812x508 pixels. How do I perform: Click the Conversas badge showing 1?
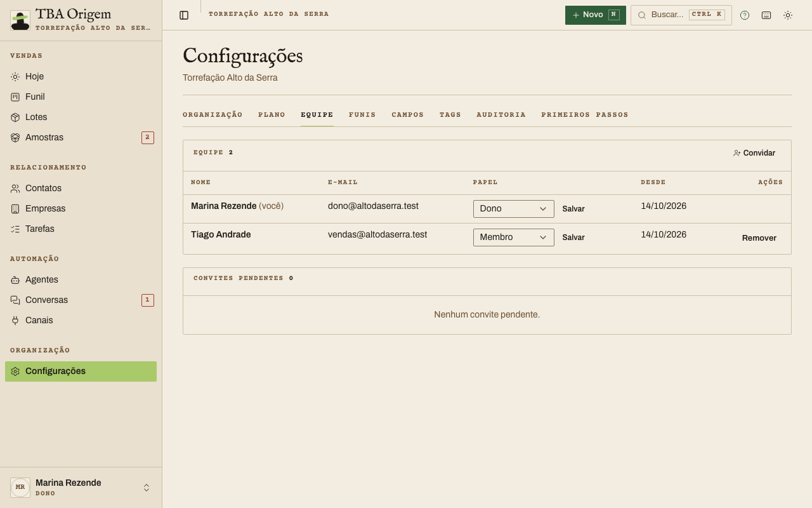148,300
